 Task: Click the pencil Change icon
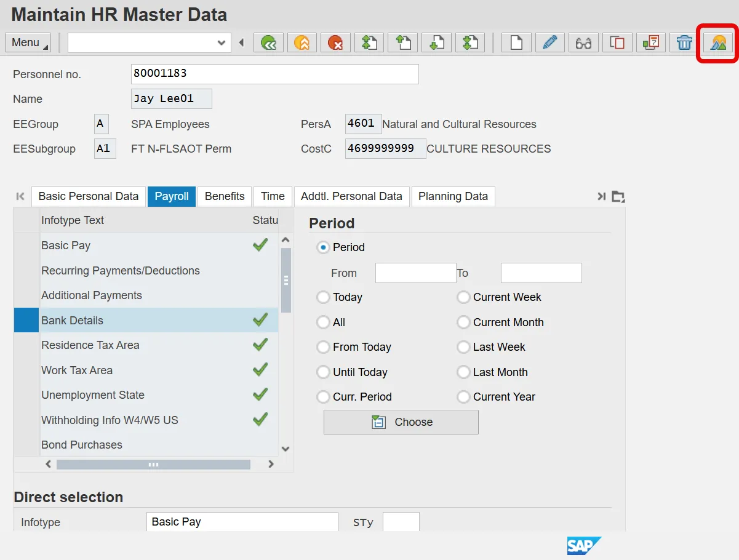coord(549,42)
